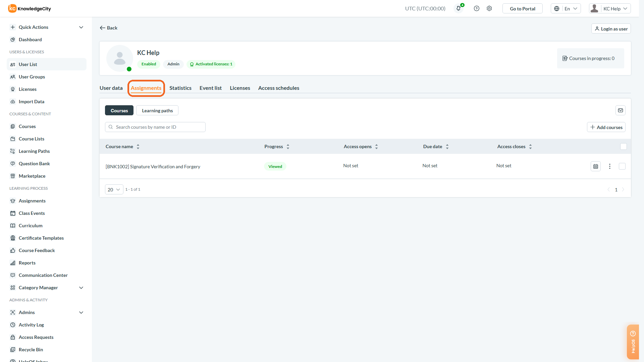Viewport: 644px width, 362px height.
Task: Switch to Access schedules tab
Action: point(279,88)
